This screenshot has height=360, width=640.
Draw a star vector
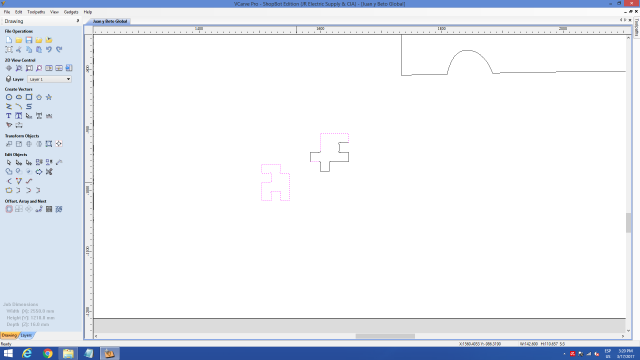point(49,97)
